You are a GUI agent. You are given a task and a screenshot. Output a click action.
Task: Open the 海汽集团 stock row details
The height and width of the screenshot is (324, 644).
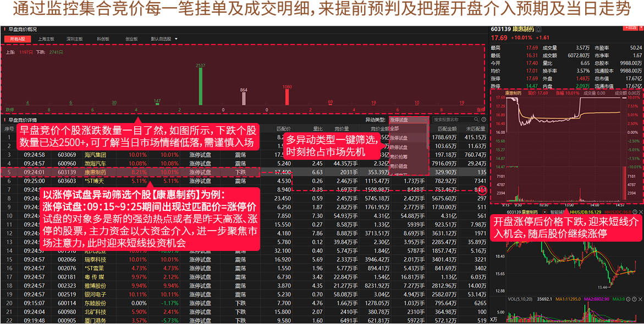(96, 155)
